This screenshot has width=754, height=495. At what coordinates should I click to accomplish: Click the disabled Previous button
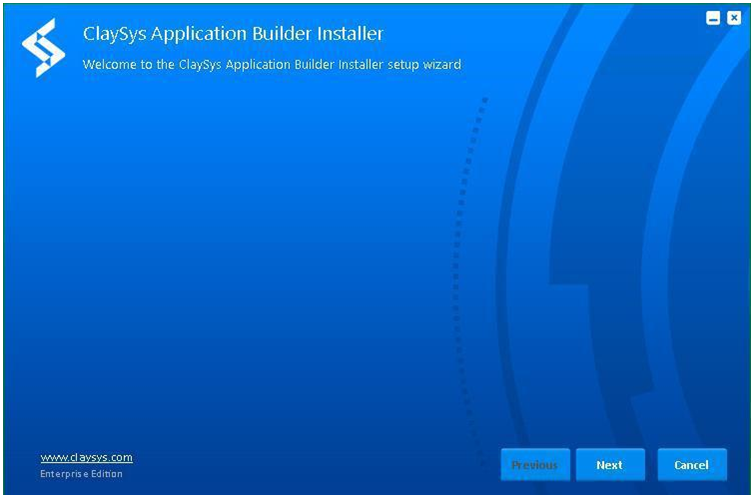[x=535, y=465]
